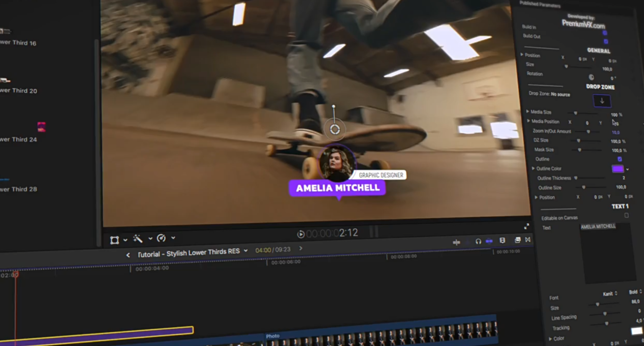644x346 pixels.
Task: Click the rightmost transitions bowtie icon
Action: [x=528, y=240]
